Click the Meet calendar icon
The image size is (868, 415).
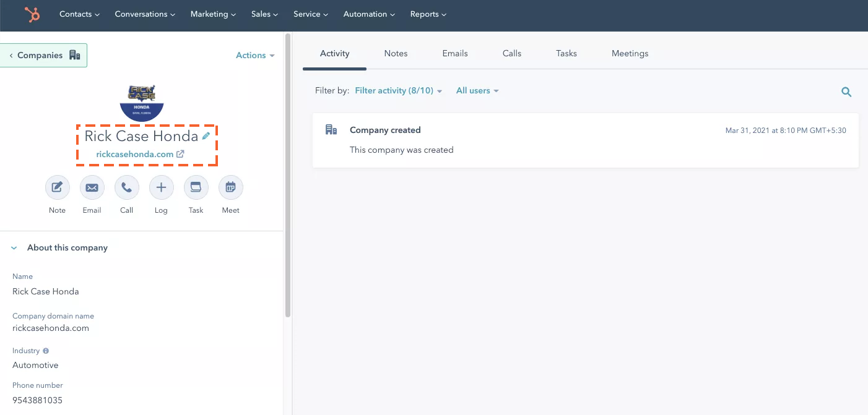pyautogui.click(x=230, y=187)
